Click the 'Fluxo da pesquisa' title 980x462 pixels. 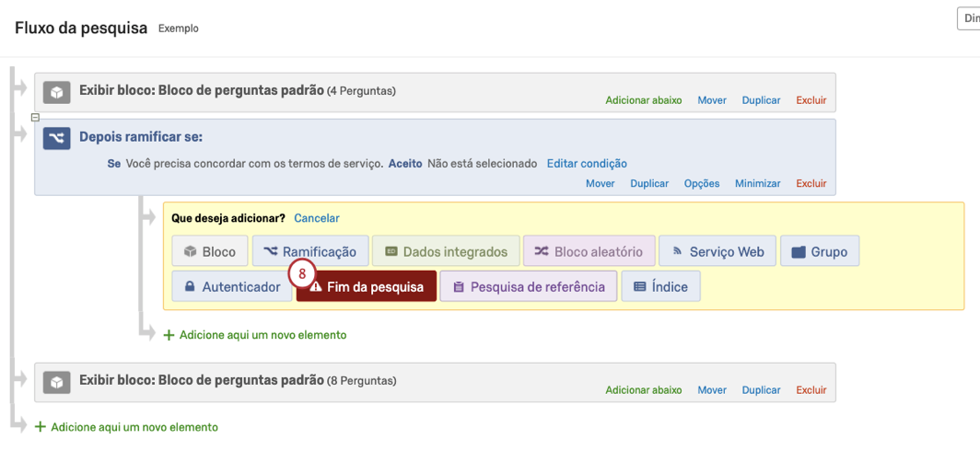point(81,29)
